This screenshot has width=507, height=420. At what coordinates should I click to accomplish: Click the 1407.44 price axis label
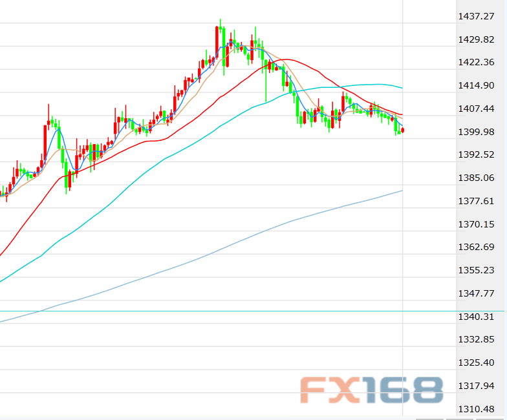(x=475, y=109)
